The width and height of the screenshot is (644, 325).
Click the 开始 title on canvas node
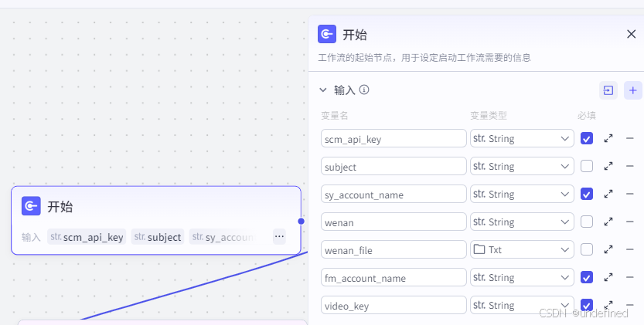(x=60, y=206)
